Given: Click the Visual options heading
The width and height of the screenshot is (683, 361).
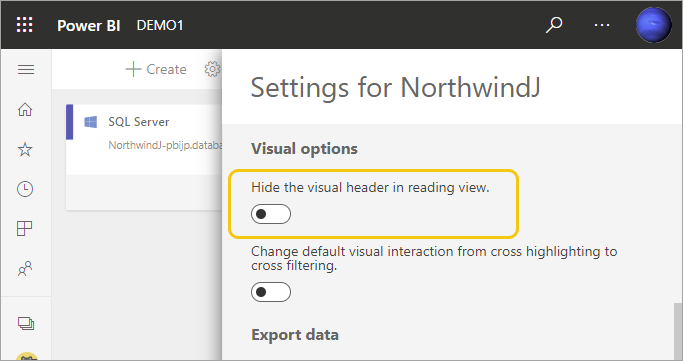Looking at the screenshot, I should (x=304, y=149).
